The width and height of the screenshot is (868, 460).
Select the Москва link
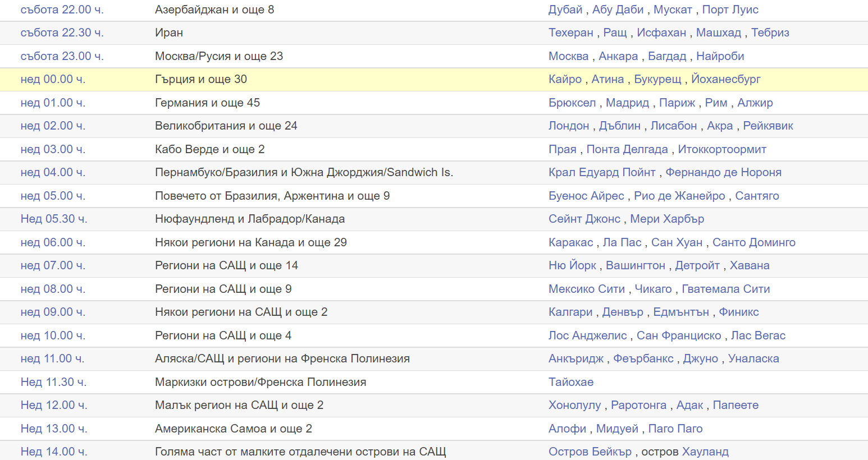pos(568,56)
